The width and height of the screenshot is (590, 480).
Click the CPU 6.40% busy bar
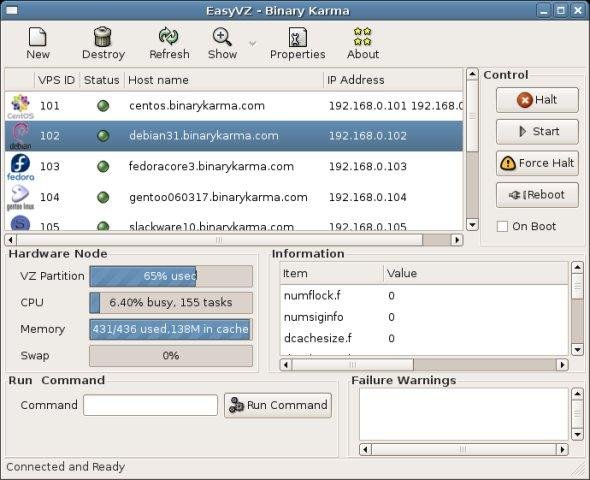(171, 303)
